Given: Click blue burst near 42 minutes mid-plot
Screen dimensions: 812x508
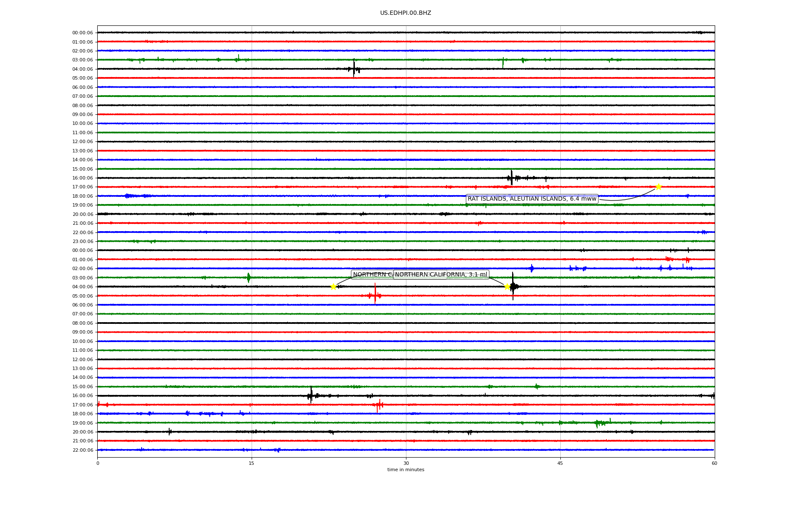Looking at the screenshot, I should coord(532,268).
